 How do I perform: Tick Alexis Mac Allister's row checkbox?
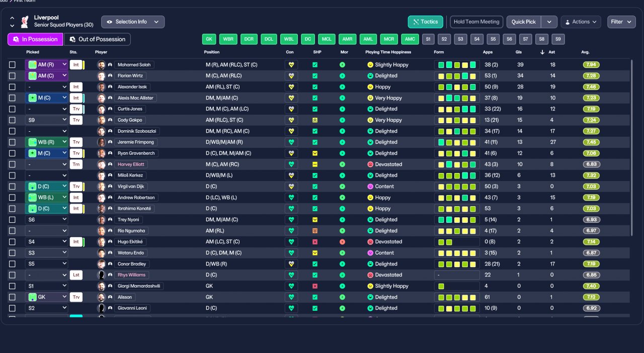12,98
